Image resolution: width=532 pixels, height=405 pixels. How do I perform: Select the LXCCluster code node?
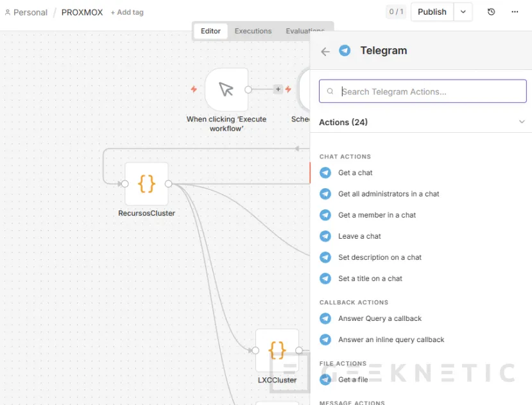(x=277, y=350)
